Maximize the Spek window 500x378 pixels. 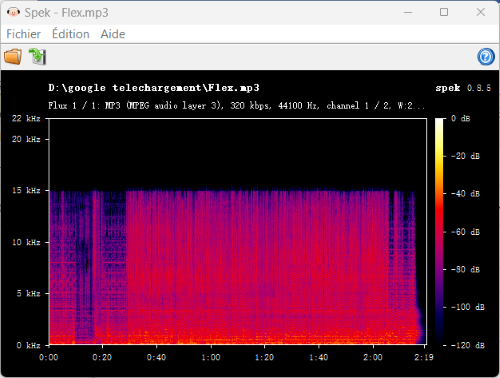coord(444,12)
